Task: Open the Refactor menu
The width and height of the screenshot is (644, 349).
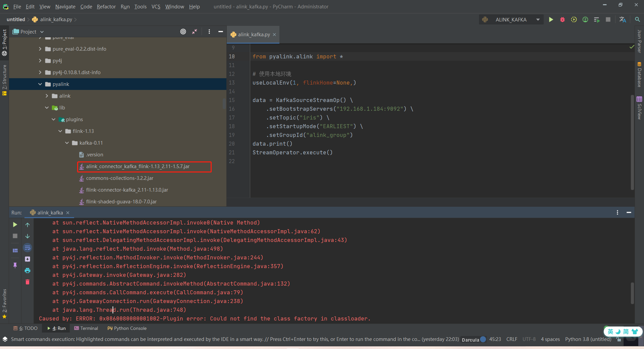Action: tap(106, 6)
